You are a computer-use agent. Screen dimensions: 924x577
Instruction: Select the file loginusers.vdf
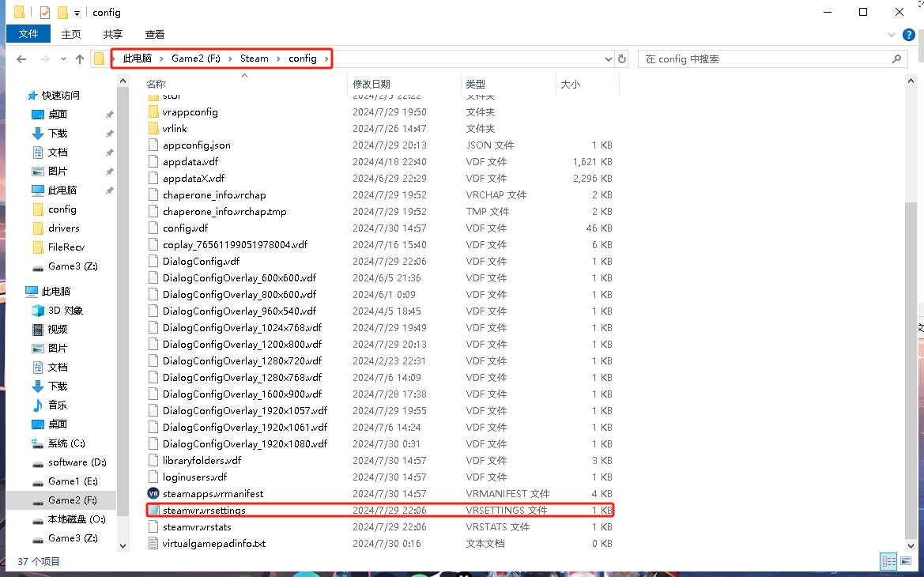pyautogui.click(x=195, y=477)
